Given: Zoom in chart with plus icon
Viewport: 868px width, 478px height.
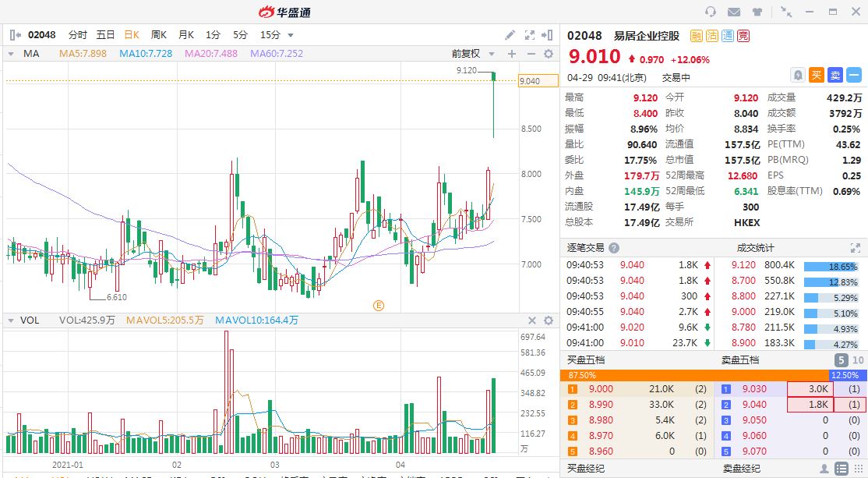Looking at the screenshot, I should (511, 54).
